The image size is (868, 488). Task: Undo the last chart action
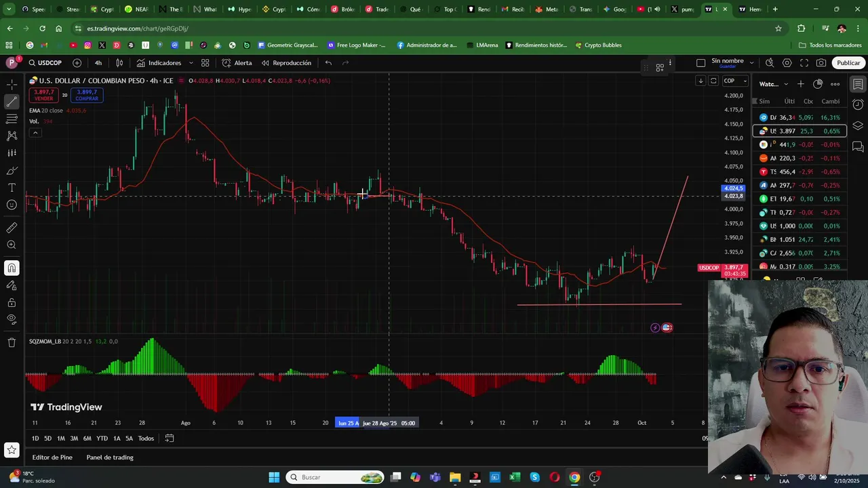(328, 63)
